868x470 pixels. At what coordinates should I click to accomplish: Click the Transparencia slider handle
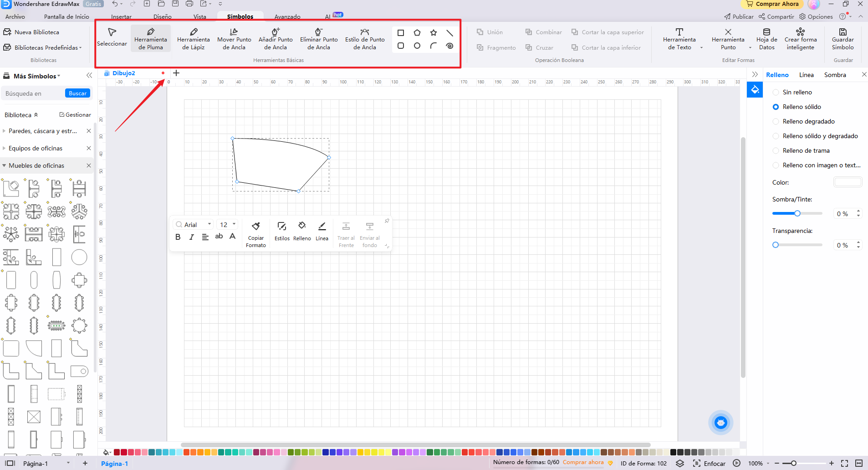pos(776,245)
